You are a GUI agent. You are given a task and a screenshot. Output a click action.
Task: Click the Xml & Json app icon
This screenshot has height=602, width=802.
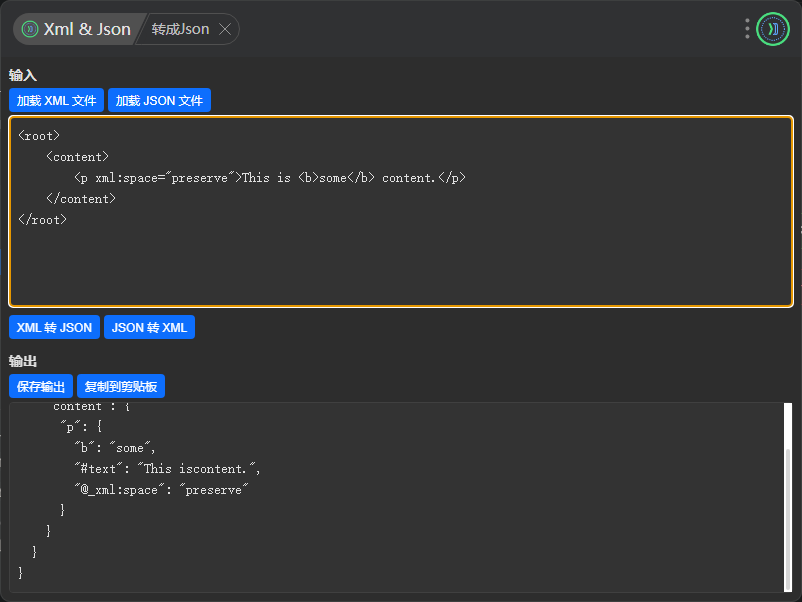pyautogui.click(x=30, y=29)
